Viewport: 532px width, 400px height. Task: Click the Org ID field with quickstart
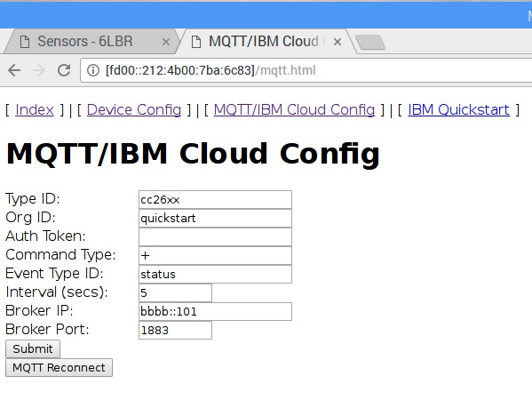[215, 219]
